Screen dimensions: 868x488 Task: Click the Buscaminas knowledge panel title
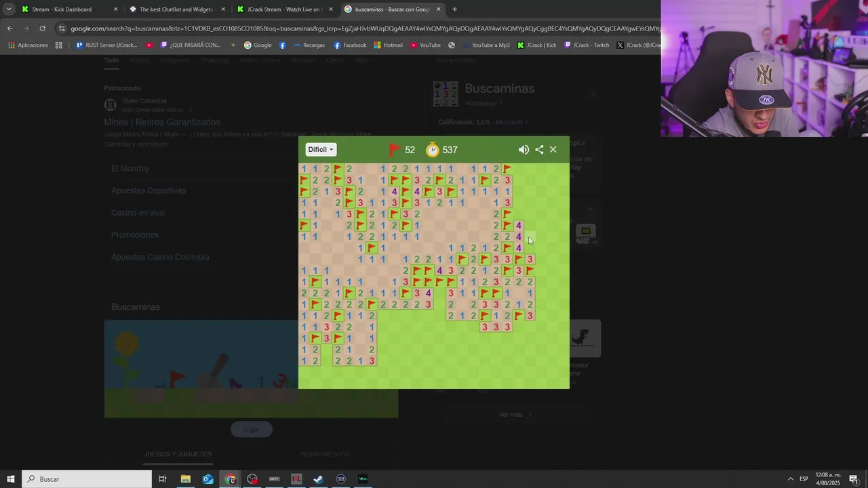[499, 89]
